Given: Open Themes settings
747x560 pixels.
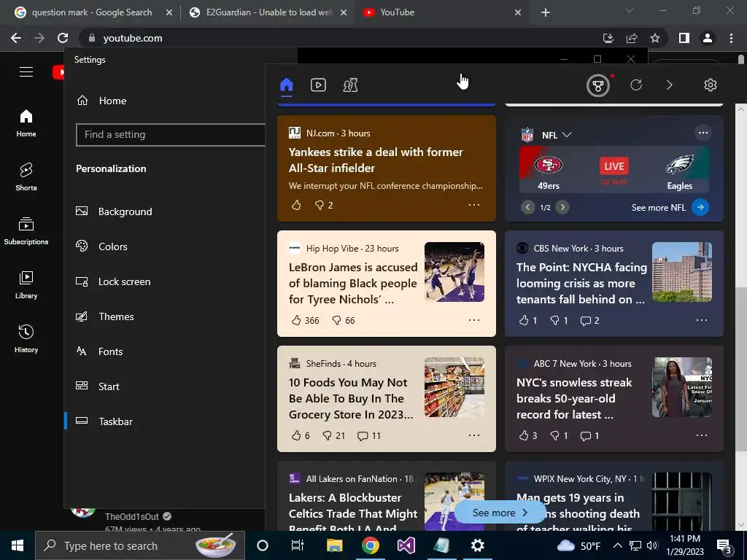Looking at the screenshot, I should pyautogui.click(x=105, y=316).
